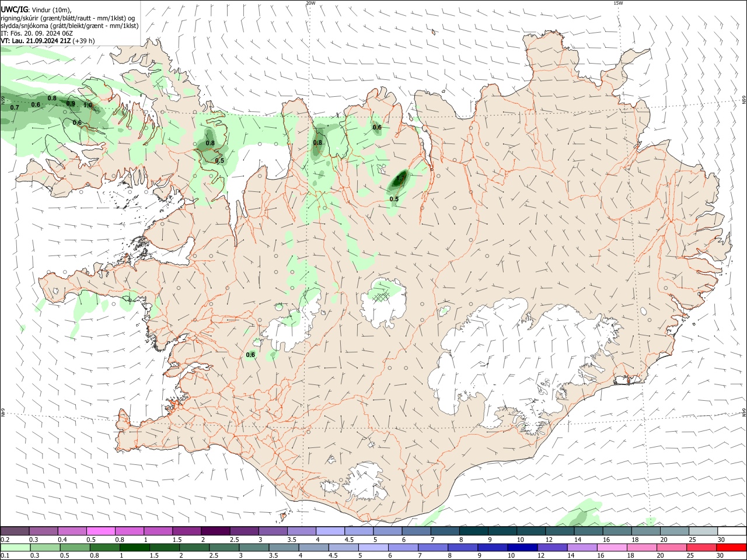Click the '12' label under lower legend row
This screenshot has width=747, height=560.
tap(541, 555)
